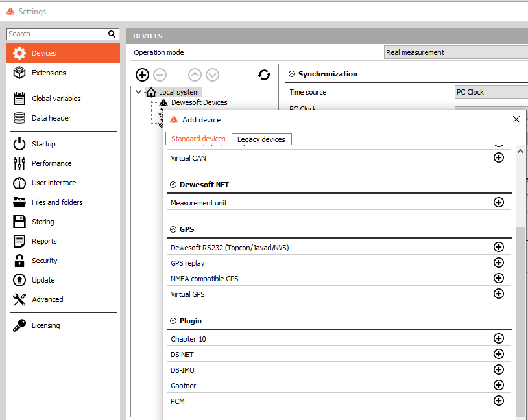The height and width of the screenshot is (420, 528).
Task: Click the Advanced tools icon
Action: point(19,299)
